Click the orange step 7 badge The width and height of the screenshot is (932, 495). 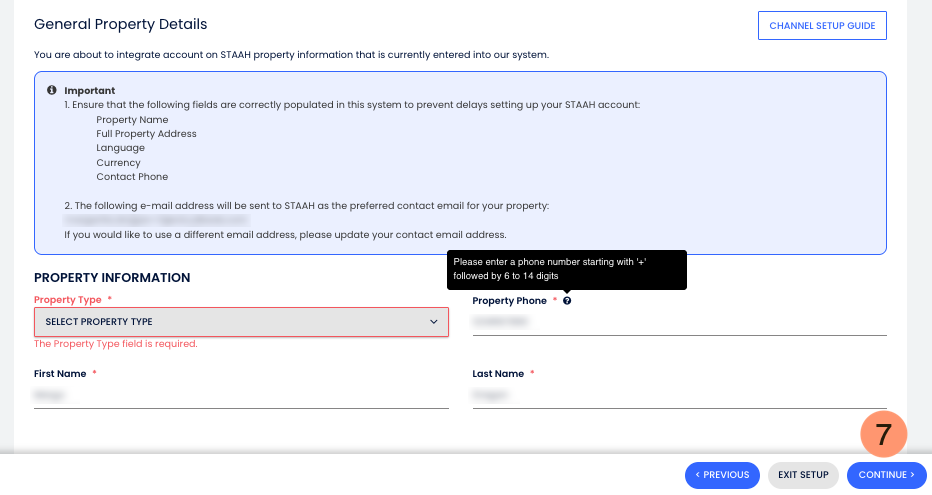[883, 435]
